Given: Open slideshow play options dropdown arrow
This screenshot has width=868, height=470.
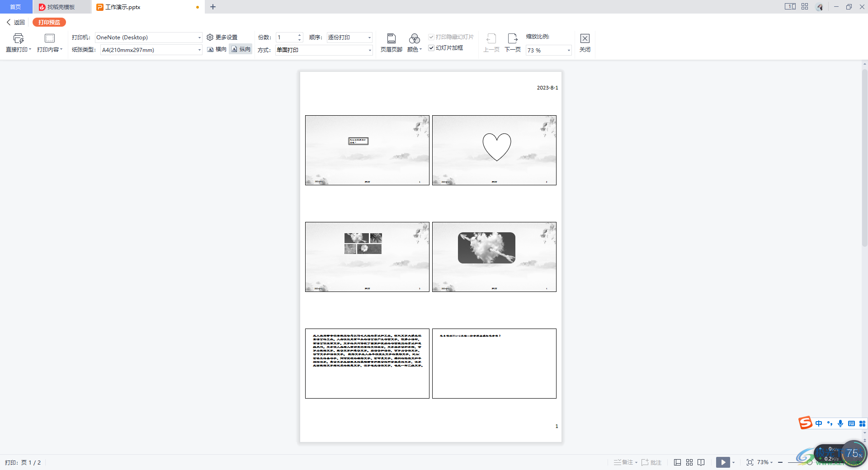Looking at the screenshot, I should [x=733, y=462].
